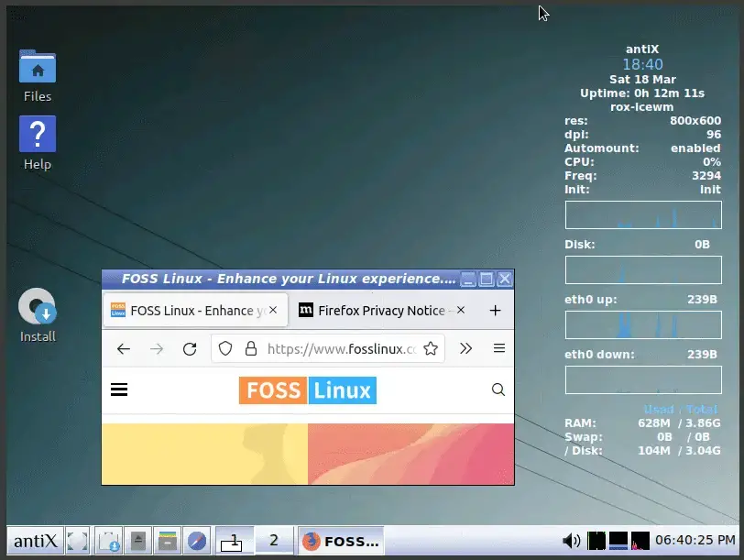Open the Help desktop icon

(38, 135)
